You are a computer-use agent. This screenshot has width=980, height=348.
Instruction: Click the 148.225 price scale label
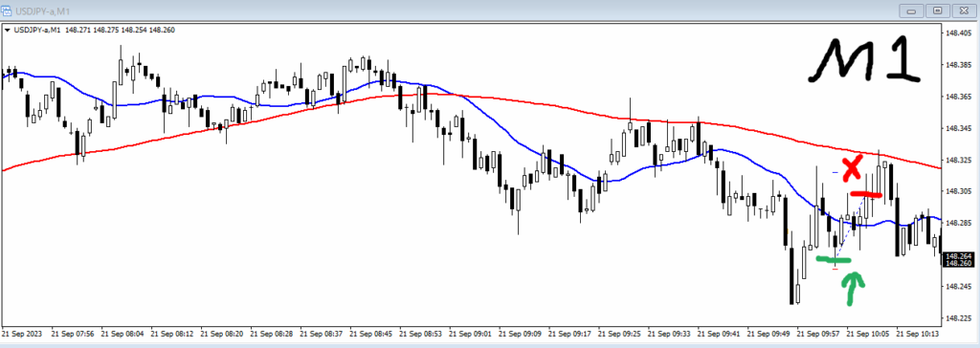(959, 318)
